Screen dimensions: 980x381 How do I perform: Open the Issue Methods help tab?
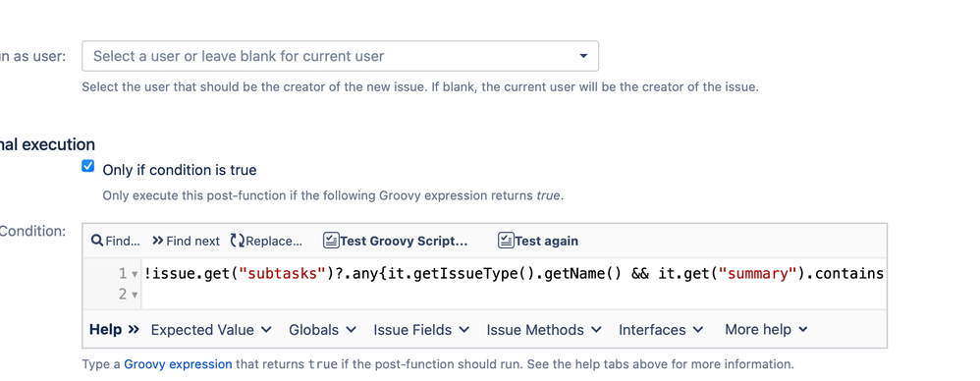(544, 329)
